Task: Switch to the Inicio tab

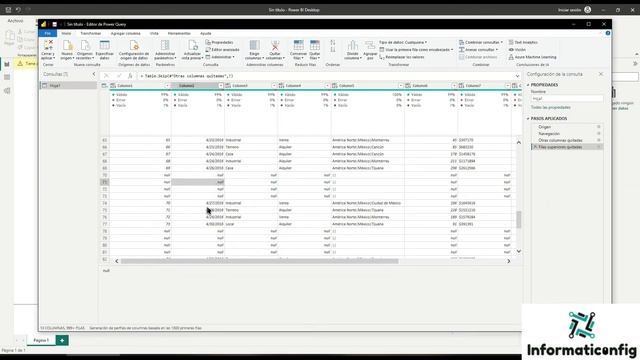Action: [x=66, y=33]
